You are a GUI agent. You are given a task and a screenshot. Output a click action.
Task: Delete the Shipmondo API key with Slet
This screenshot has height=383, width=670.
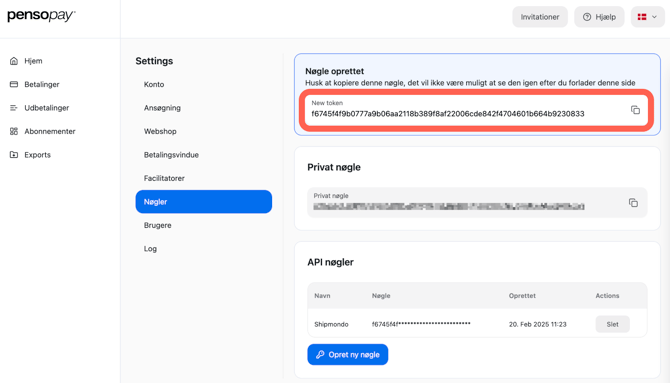(612, 324)
